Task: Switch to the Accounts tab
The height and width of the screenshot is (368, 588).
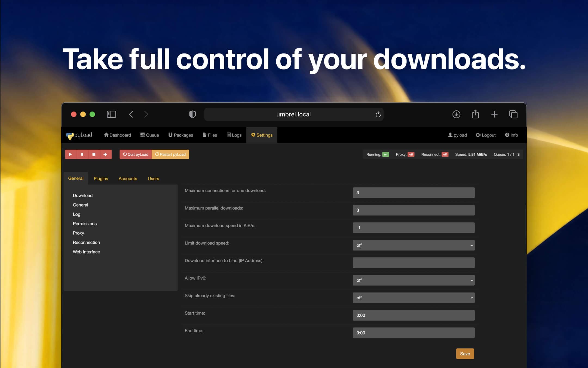Action: pos(128,178)
